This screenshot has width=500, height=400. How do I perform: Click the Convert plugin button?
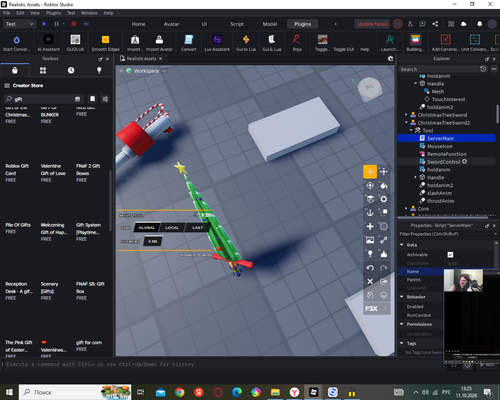tap(189, 43)
